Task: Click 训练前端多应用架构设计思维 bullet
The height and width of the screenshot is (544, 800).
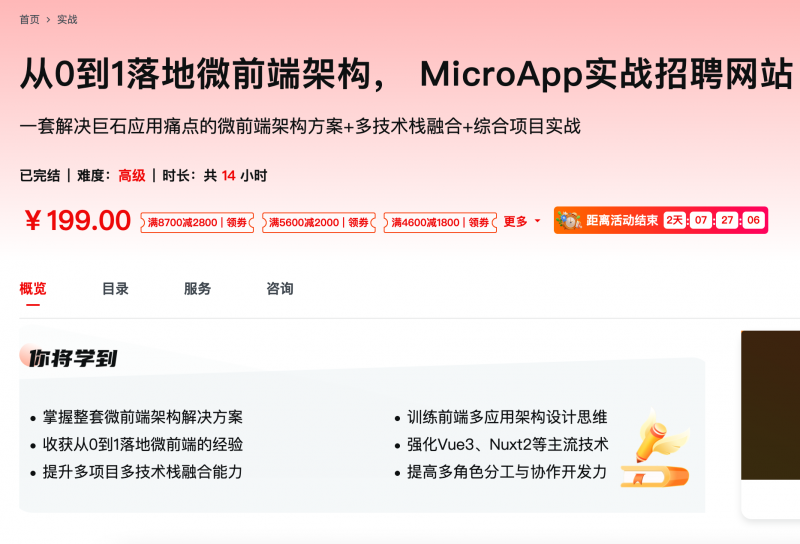Action: pyautogui.click(x=507, y=417)
